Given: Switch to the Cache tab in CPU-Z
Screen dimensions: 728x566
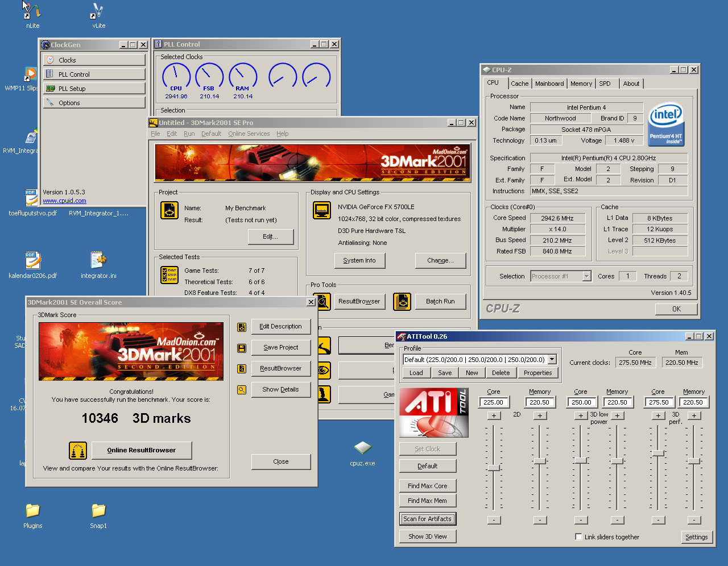Looking at the screenshot, I should coord(519,84).
